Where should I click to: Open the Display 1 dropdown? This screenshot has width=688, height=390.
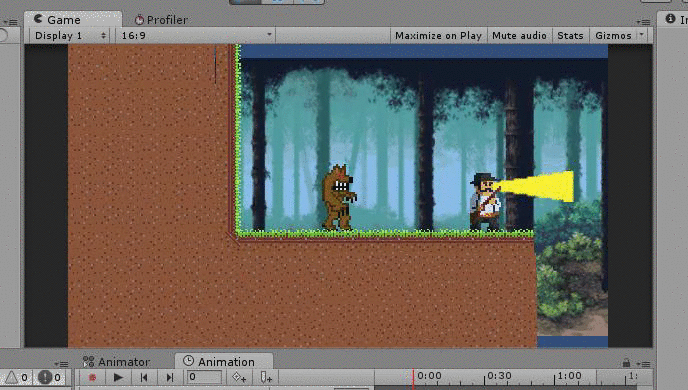(70, 36)
